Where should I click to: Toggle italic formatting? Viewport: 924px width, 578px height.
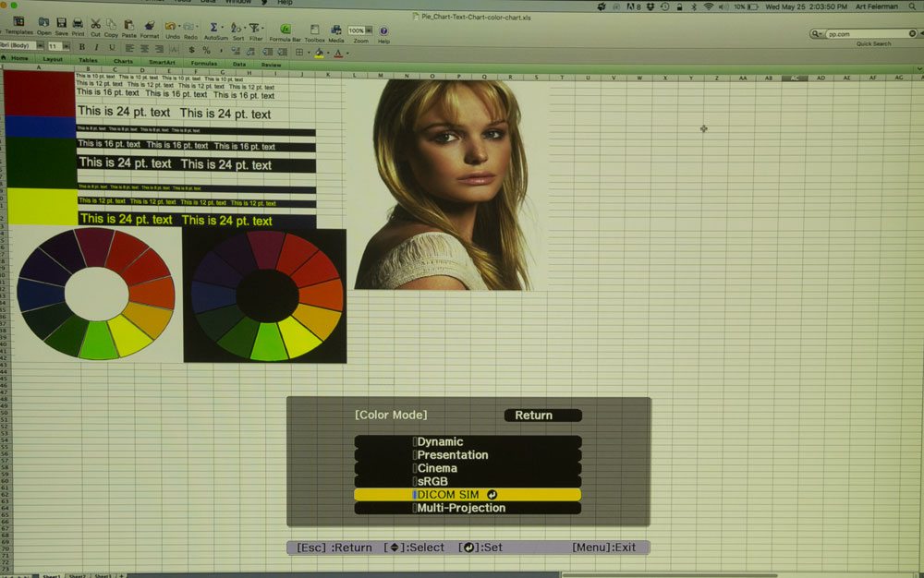(x=96, y=47)
